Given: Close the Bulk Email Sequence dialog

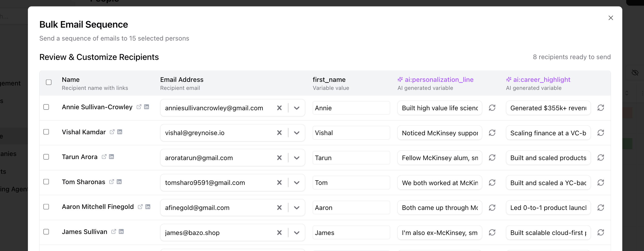Looking at the screenshot, I should tap(610, 18).
